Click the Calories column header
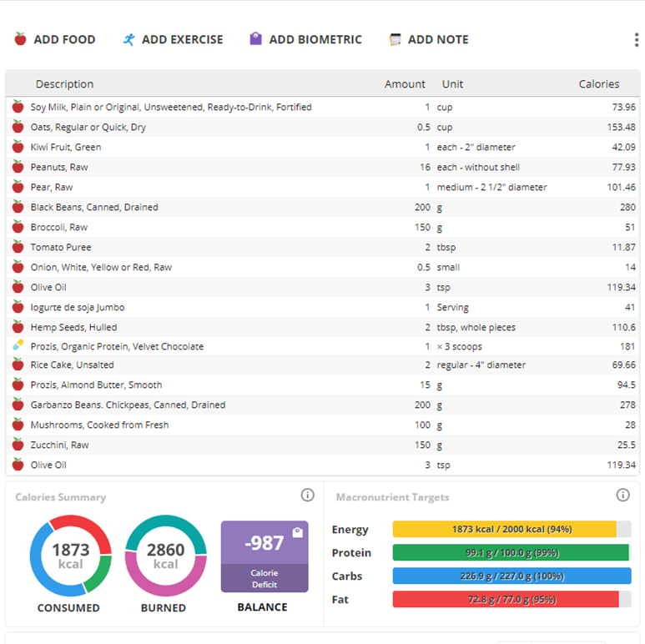 (x=598, y=84)
